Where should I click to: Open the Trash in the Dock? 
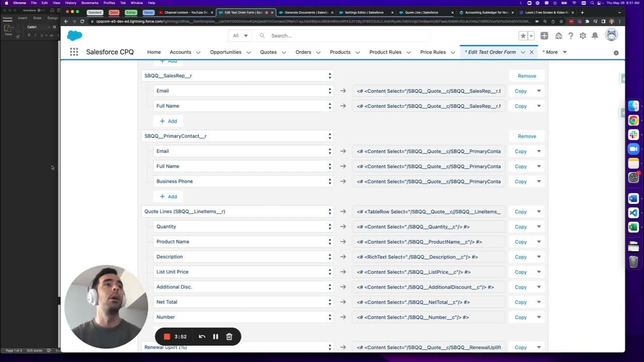(x=633, y=261)
